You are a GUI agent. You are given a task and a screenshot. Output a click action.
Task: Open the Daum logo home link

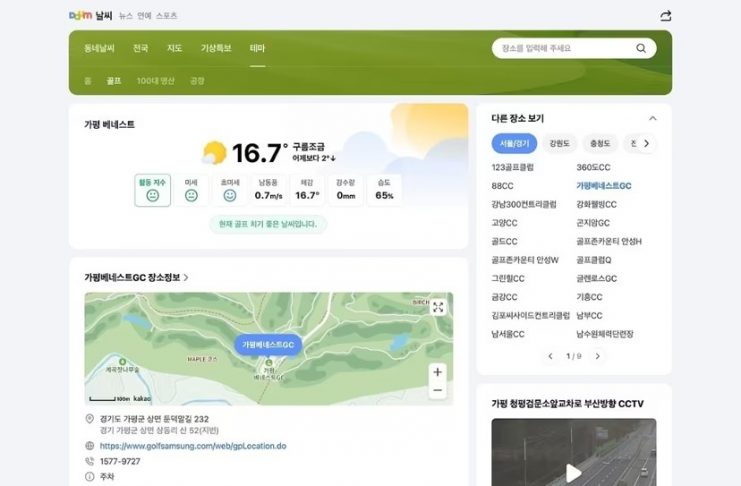coord(80,16)
